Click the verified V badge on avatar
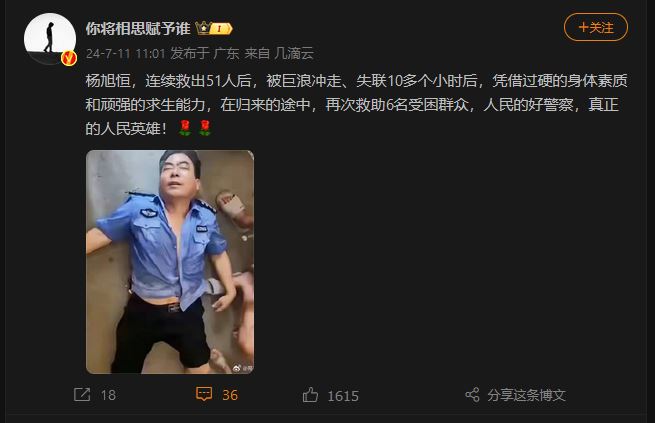 pyautogui.click(x=69, y=58)
